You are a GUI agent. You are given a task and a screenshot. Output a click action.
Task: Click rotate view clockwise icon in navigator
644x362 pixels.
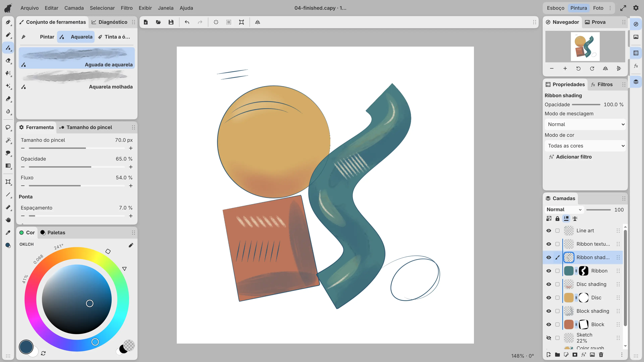tap(592, 68)
